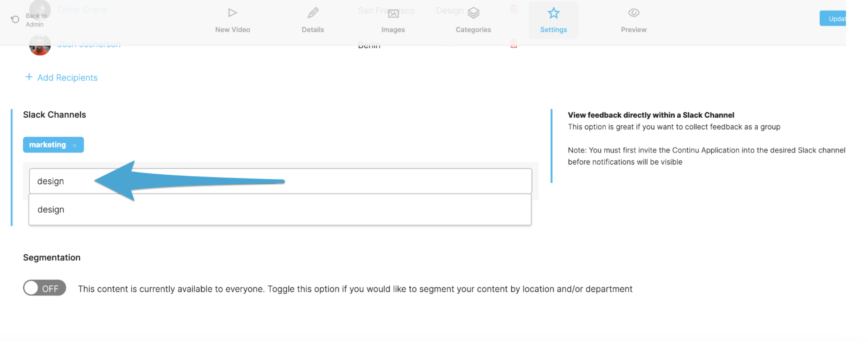Image resolution: width=868 pixels, height=341 pixels.
Task: Remove the marketing channel tag
Action: (x=75, y=145)
